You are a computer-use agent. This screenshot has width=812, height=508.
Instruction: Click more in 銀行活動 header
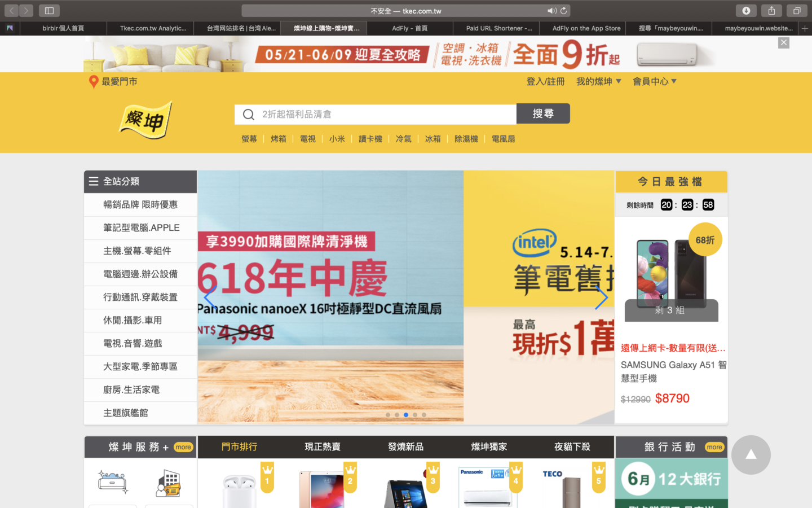[x=714, y=447]
